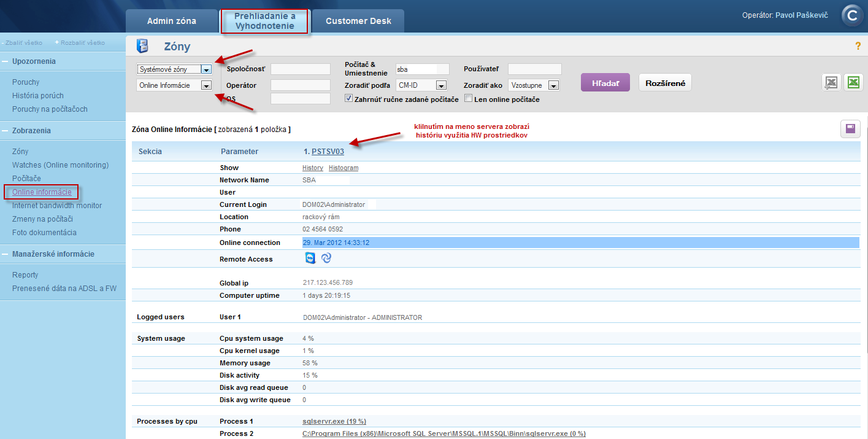Click the Global ip value '217.123.456.789'
Screen dimensions: 868x439
328,283
